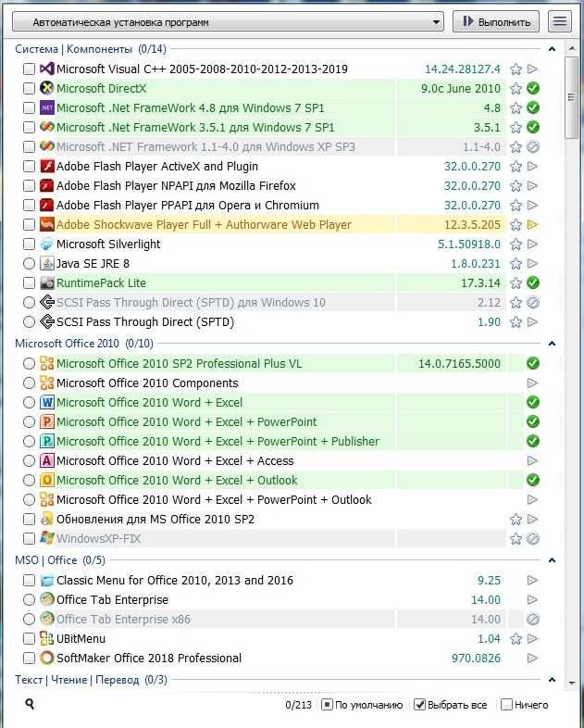
Task: Click the scrollbar up arrow
Action: pyautogui.click(x=571, y=47)
